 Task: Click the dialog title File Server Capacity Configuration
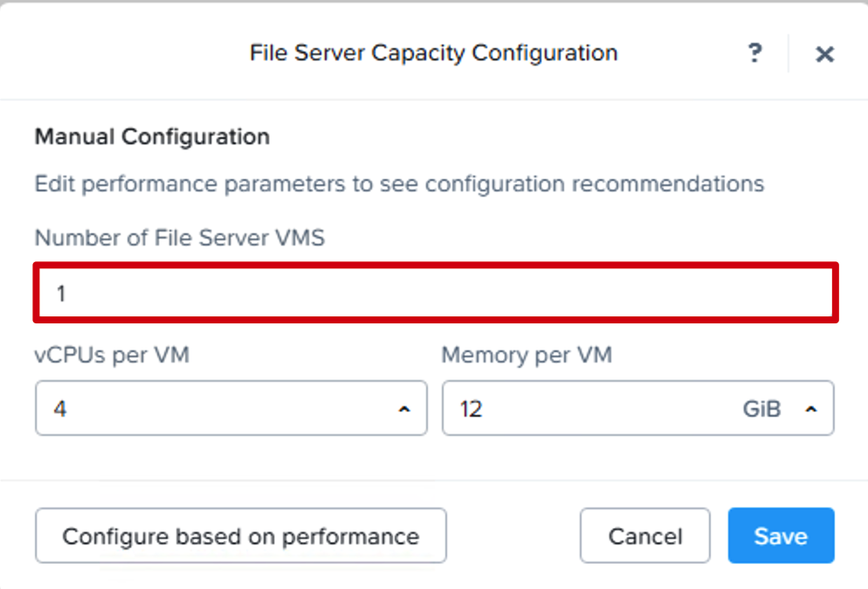433,53
